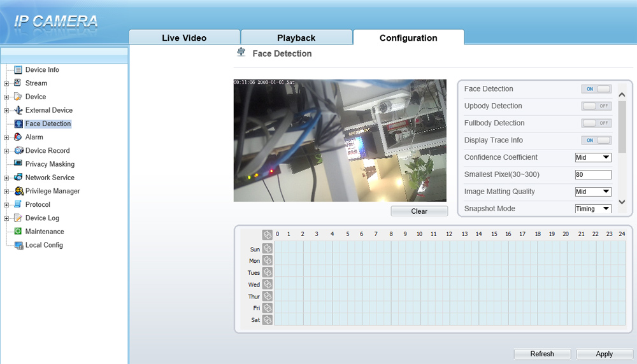Expand the Device tree node
The image size is (637, 364).
[x=6, y=97]
